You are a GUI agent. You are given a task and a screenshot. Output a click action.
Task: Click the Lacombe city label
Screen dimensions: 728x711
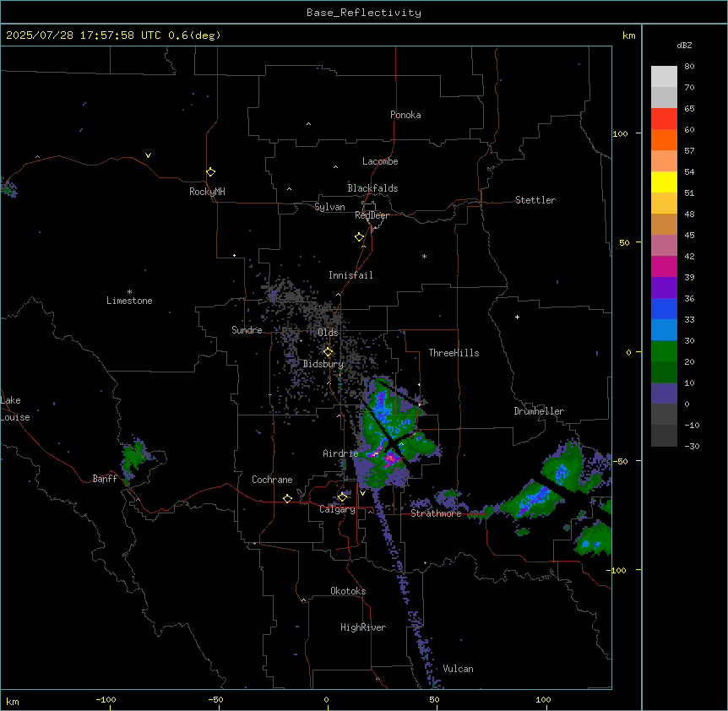pyautogui.click(x=380, y=161)
